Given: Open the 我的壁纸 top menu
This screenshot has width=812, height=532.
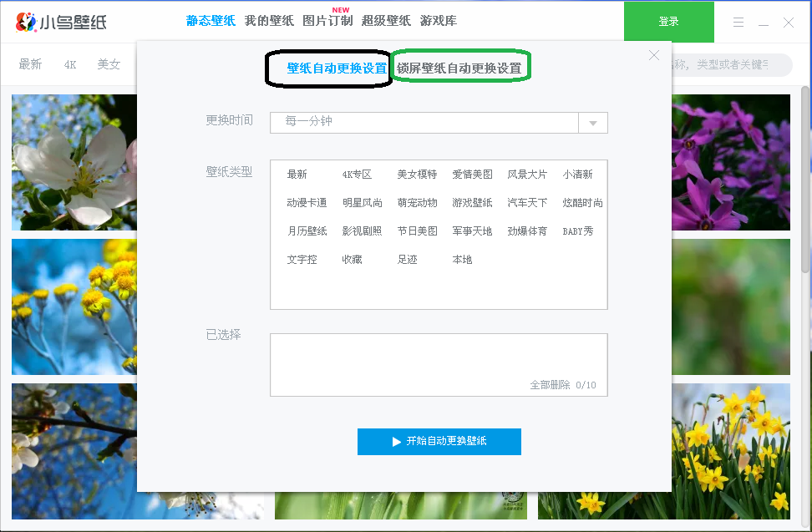Looking at the screenshot, I should click(x=269, y=21).
